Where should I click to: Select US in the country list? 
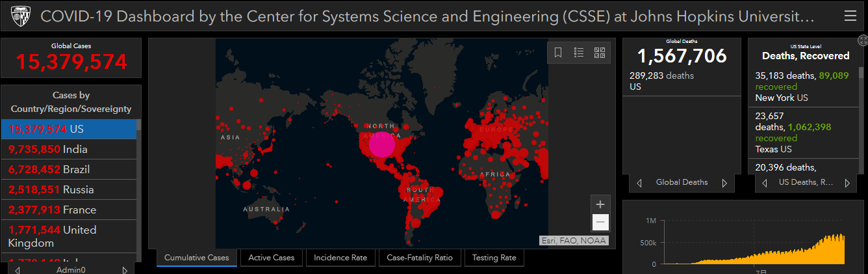69,129
